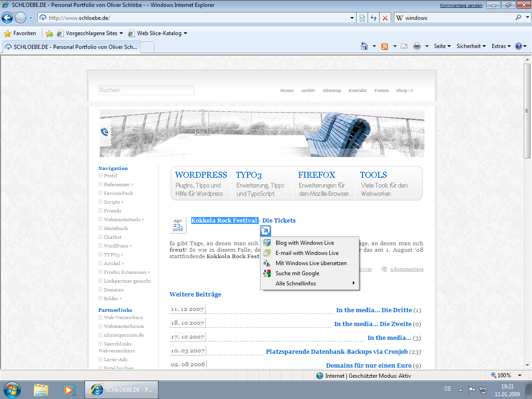Viewport: 532px width, 399px height.
Task: Open the 100% zoom level dropdown
Action: [520, 375]
